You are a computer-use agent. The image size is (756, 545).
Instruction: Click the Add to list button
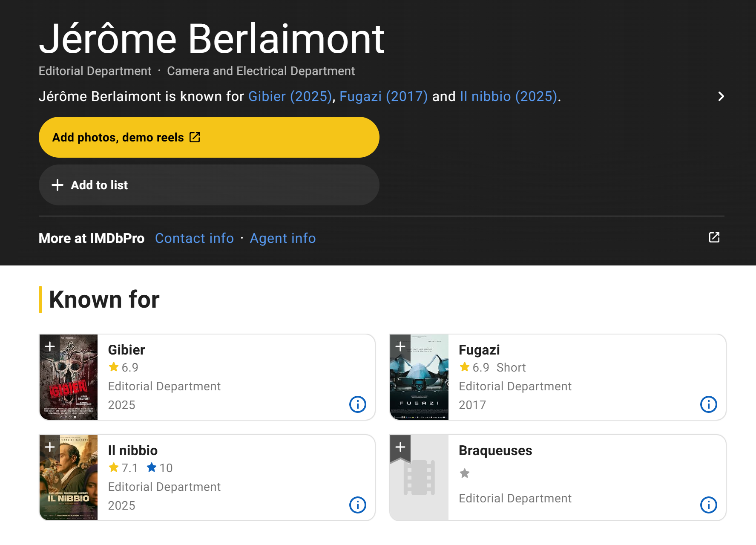point(209,185)
